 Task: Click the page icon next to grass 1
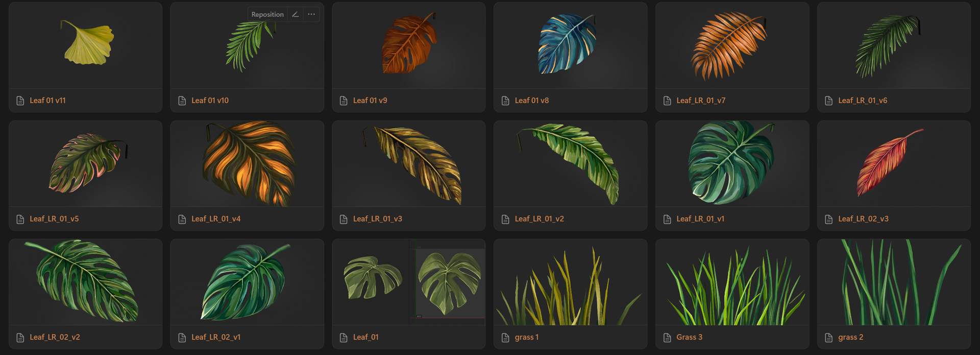coord(505,338)
